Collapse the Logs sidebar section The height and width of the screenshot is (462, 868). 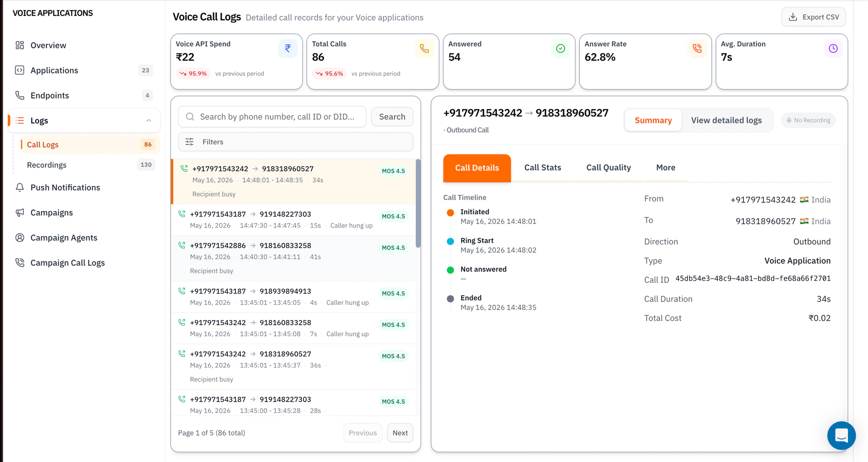[x=149, y=120]
